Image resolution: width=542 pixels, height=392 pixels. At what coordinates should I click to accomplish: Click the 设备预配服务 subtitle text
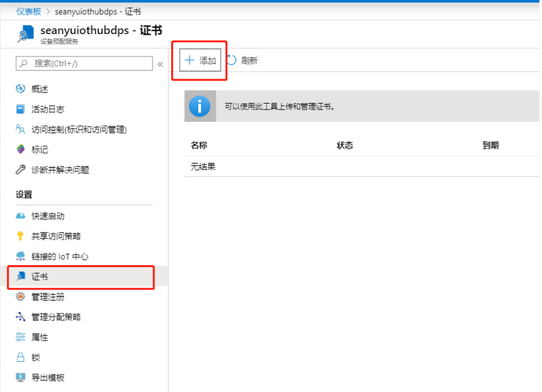coord(59,41)
